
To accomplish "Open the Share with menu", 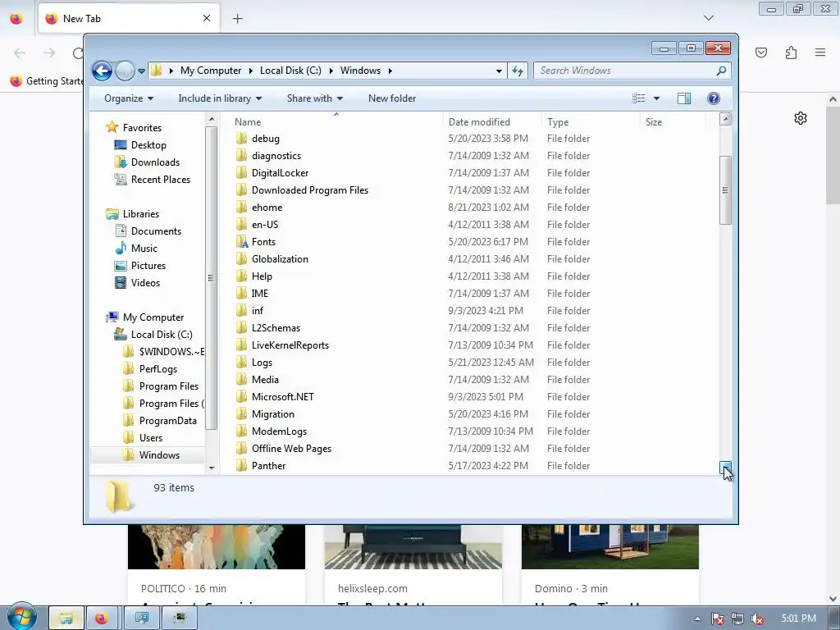I will [314, 98].
